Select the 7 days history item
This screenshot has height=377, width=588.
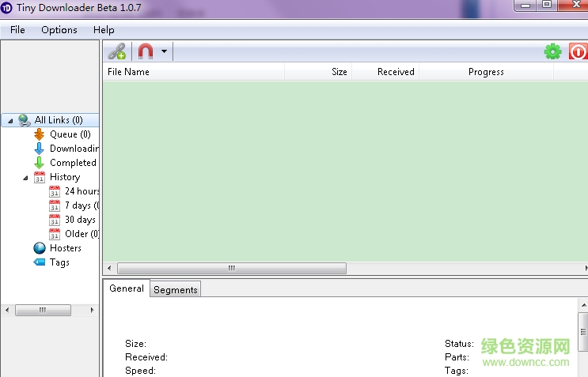coord(80,205)
